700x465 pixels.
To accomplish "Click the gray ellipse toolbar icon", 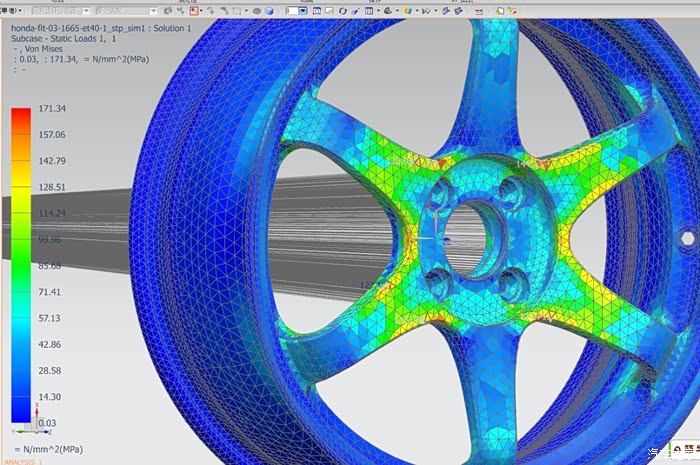I will pyautogui.click(x=256, y=11).
